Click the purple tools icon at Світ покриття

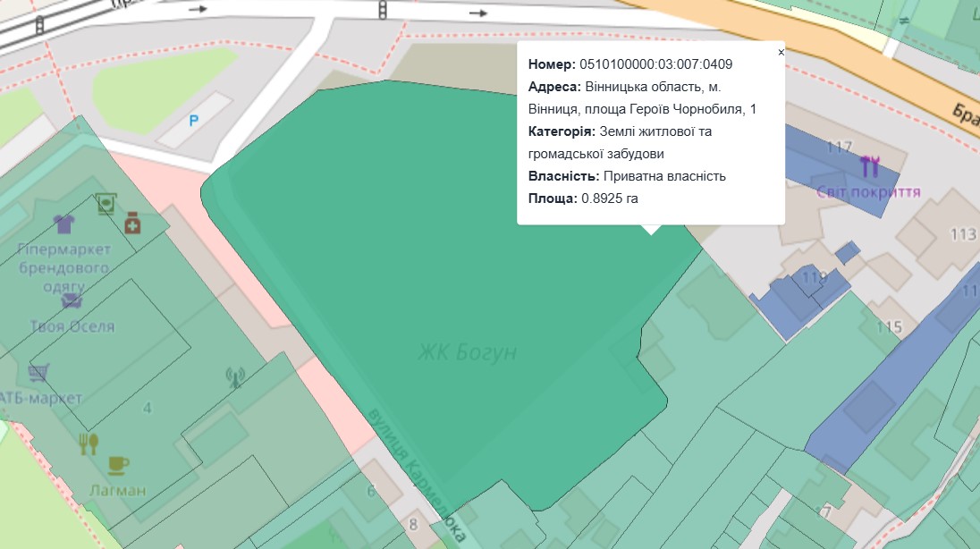pyautogui.click(x=870, y=166)
